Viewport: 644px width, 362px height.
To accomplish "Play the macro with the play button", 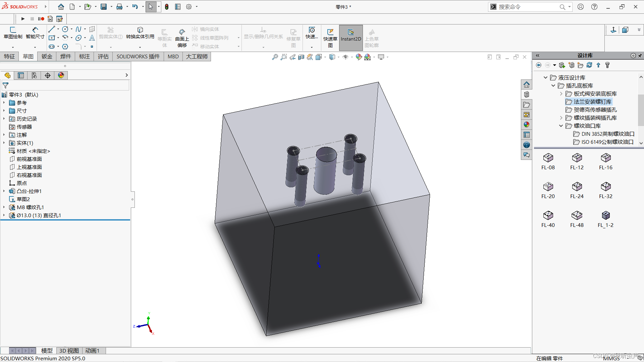I will (23, 19).
